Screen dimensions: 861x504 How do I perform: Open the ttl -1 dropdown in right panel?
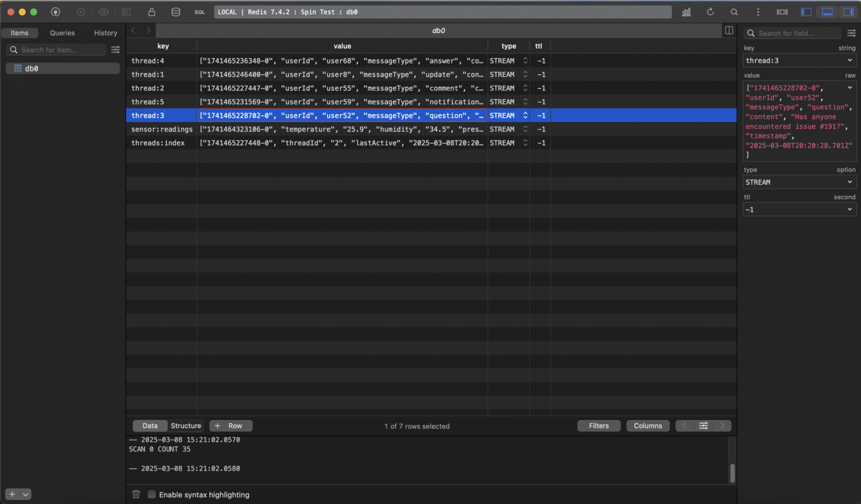[x=849, y=209]
